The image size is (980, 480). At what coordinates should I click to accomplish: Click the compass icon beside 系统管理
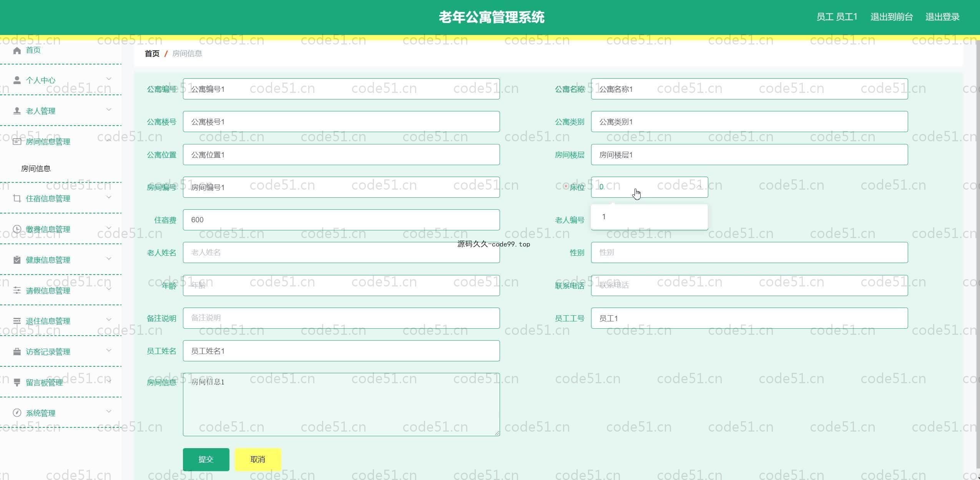pyautogui.click(x=17, y=413)
